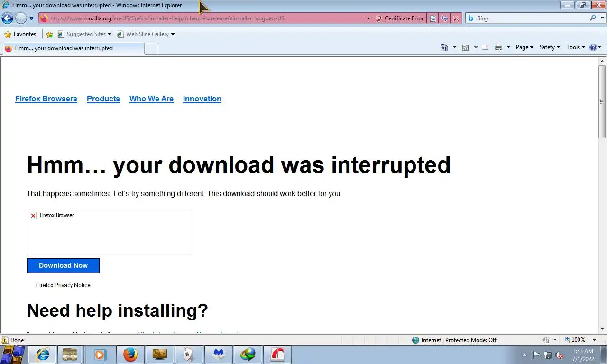Click the Internet Download Manager taskbar icon
This screenshot has width=607, height=364.
pos(248,355)
